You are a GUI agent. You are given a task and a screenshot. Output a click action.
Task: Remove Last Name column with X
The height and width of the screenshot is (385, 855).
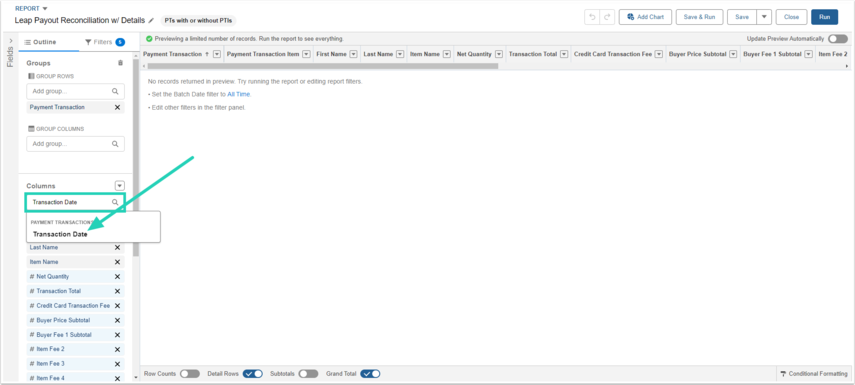coord(117,248)
